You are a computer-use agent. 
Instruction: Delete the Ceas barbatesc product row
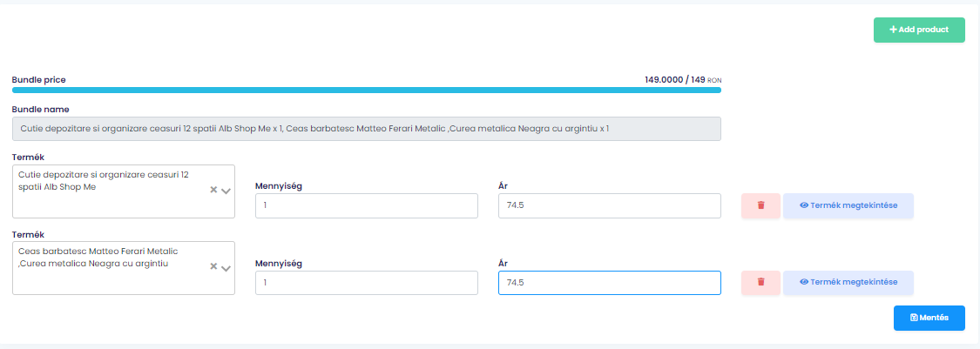[760, 282]
